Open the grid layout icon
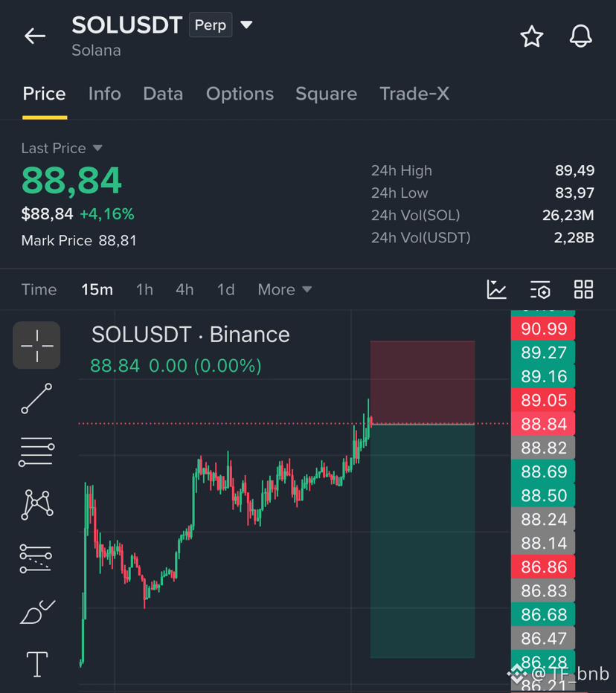The image size is (616, 693). [x=583, y=289]
